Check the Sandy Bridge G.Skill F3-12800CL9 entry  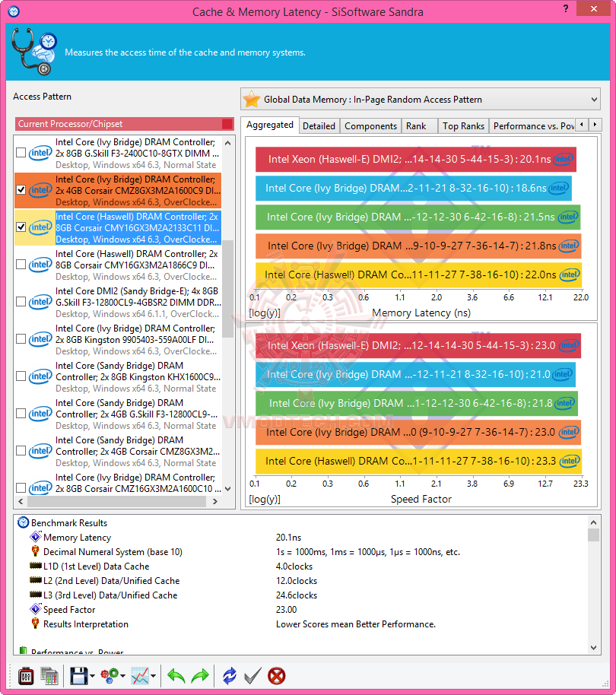point(21,413)
